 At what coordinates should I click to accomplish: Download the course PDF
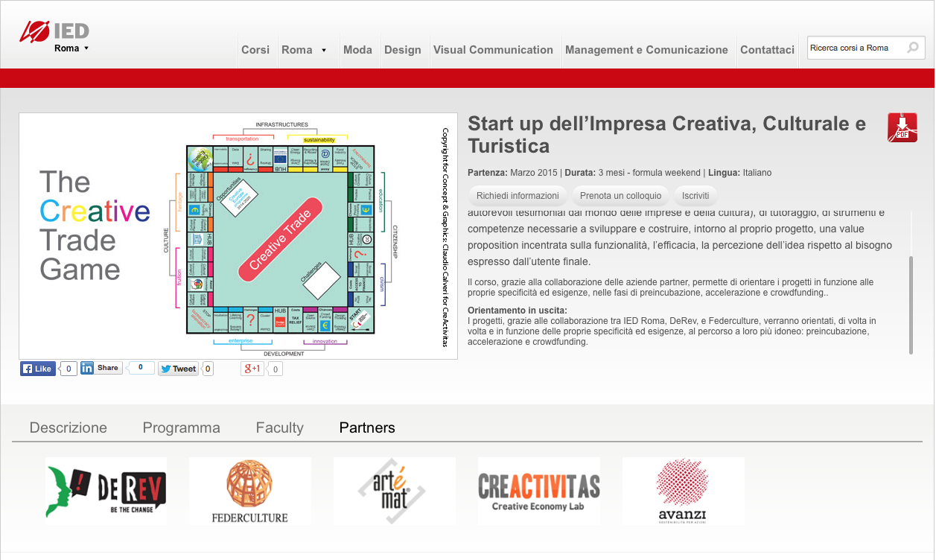point(902,127)
